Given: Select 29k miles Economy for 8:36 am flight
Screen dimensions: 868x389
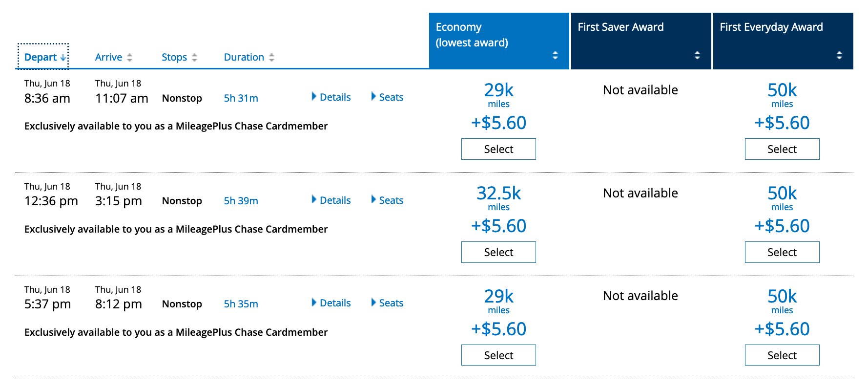Looking at the screenshot, I should click(x=498, y=149).
